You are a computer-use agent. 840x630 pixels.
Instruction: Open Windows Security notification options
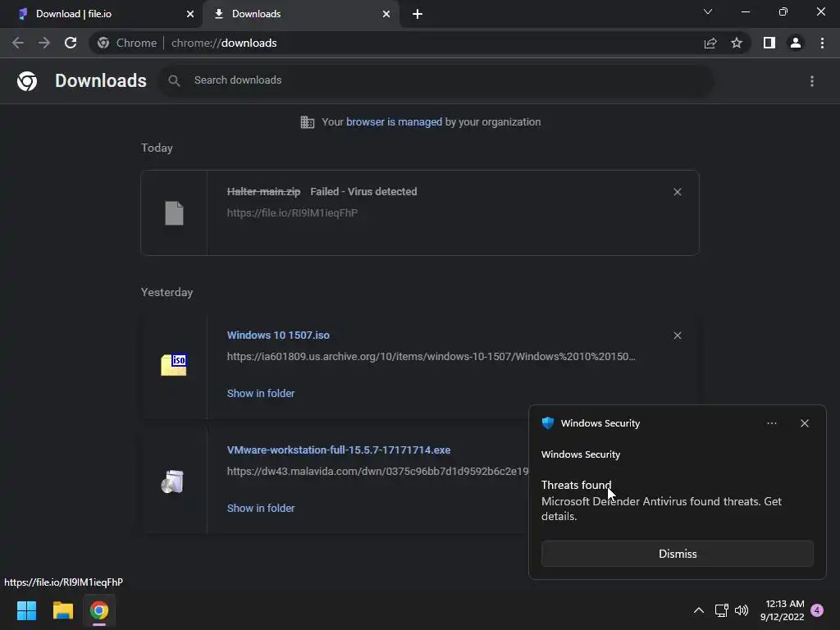pyautogui.click(x=771, y=423)
